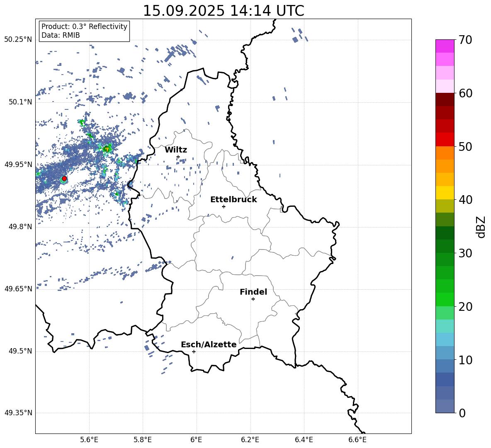Click the Wiltz station cross marker
491x448 pixels.
[178, 157]
